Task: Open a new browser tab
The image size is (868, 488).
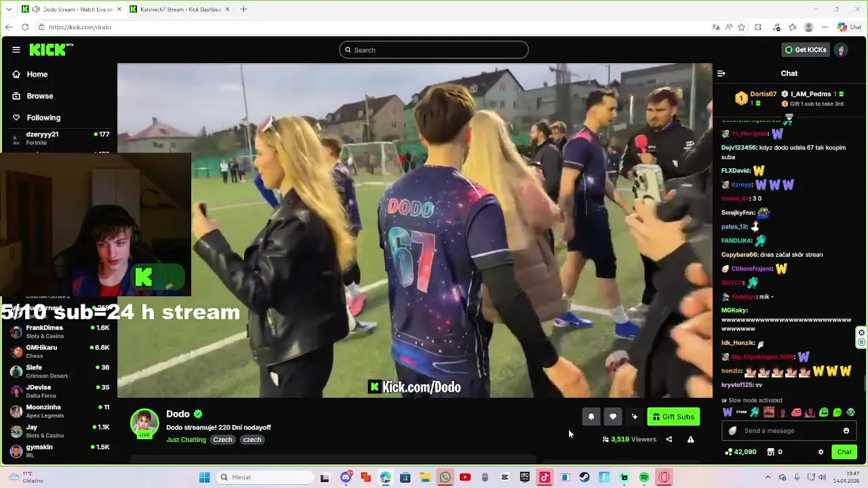Action: tap(243, 9)
